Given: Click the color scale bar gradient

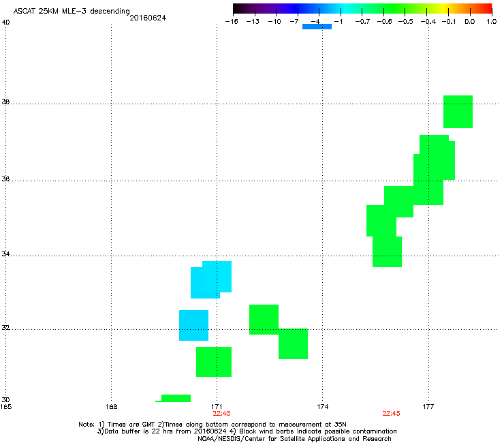Looking at the screenshot, I should (362, 9).
